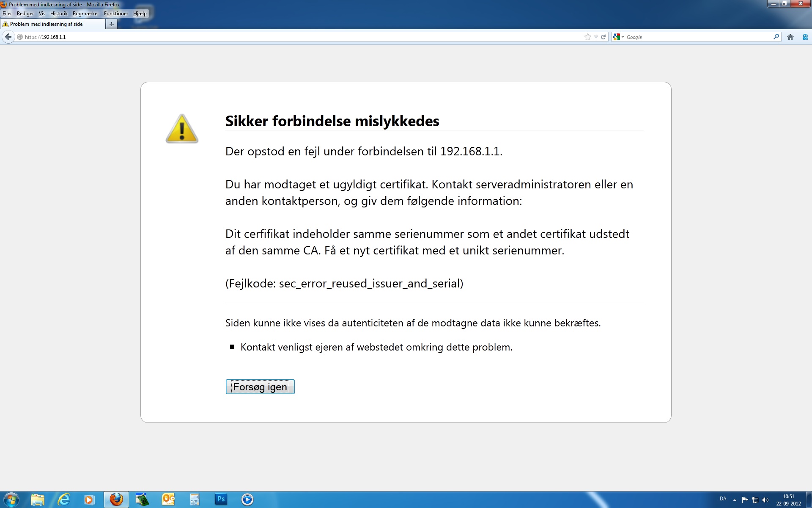
Task: Open a new tab with plus button
Action: tap(112, 24)
